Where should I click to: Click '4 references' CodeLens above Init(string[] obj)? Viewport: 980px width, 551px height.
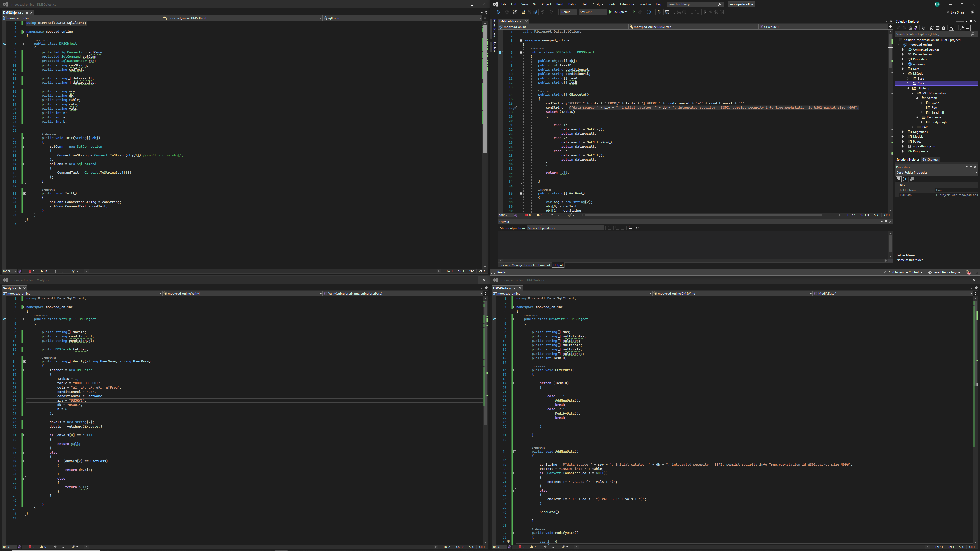(49, 134)
